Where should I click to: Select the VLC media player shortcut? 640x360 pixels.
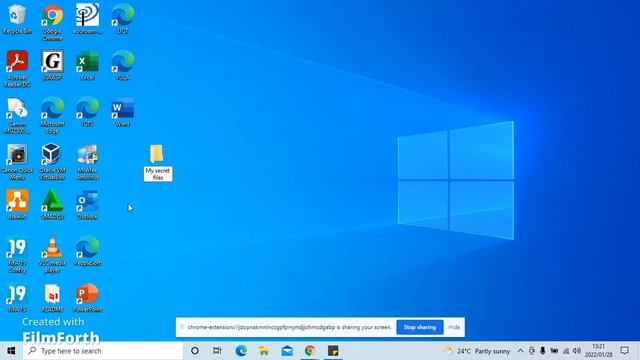(52, 255)
